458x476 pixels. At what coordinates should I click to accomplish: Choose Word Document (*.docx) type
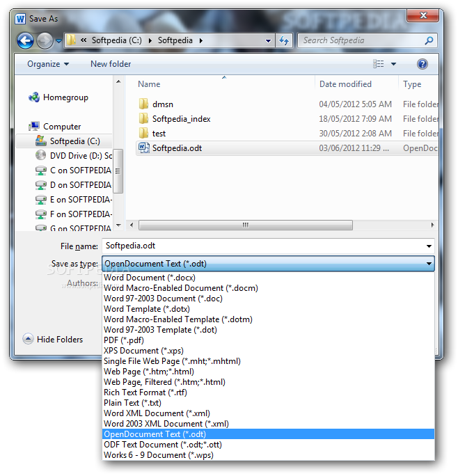pyautogui.click(x=268, y=278)
